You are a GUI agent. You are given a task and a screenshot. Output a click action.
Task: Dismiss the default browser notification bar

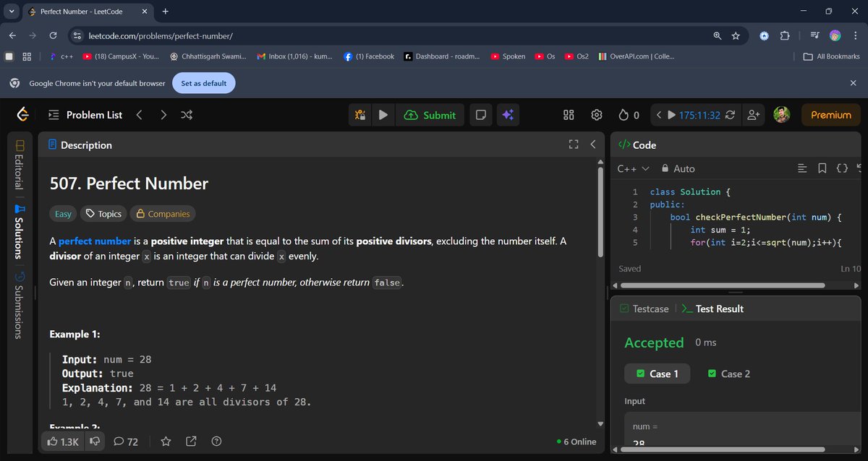853,83
